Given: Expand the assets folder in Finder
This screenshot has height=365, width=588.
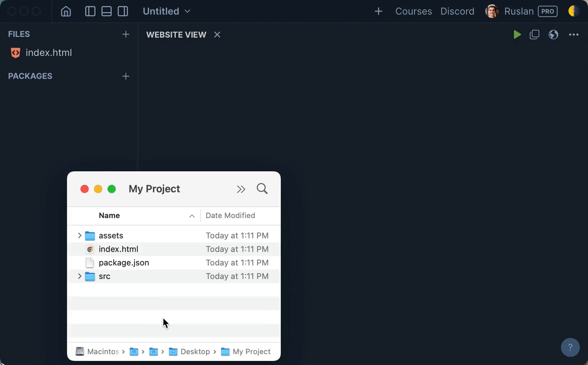Looking at the screenshot, I should 79,235.
